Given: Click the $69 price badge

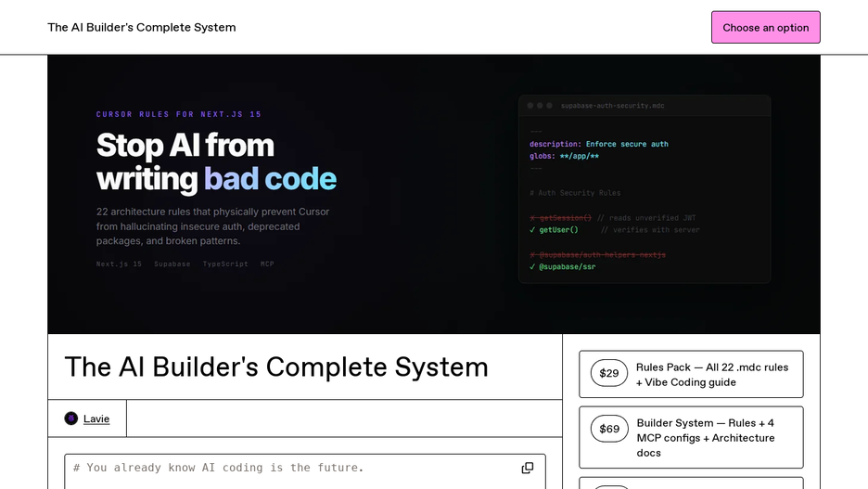Looking at the screenshot, I should (609, 429).
